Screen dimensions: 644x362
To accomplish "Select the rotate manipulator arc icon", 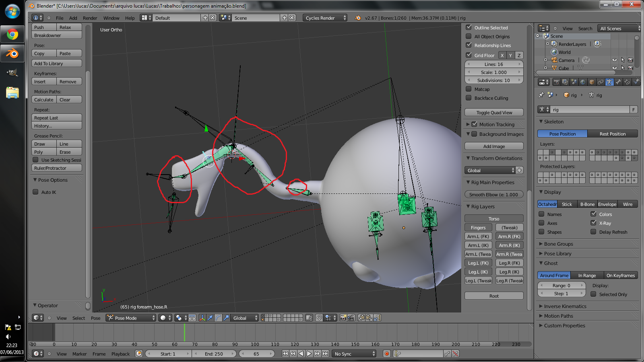I will pyautogui.click(x=218, y=318).
